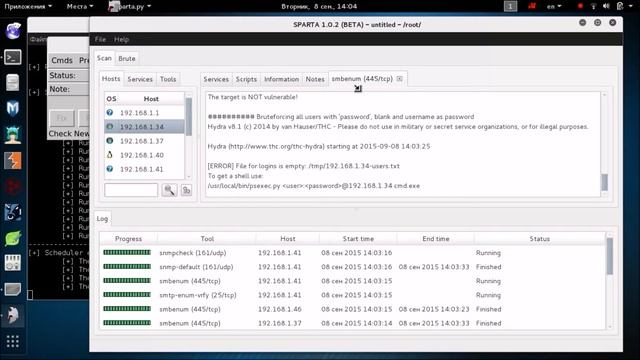Select the Log tab
Viewport: 640px width, 360px height.
click(102, 218)
